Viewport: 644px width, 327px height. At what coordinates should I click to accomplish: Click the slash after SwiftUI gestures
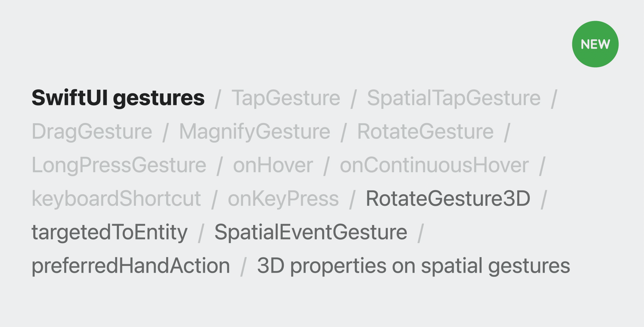pos(218,99)
